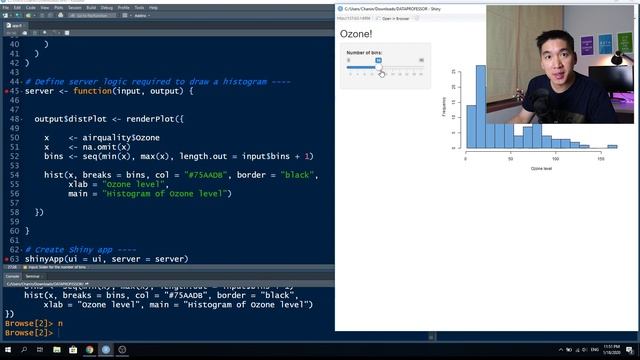Open the taskbar clock and date
Screen dimensions: 640x360
(612, 350)
